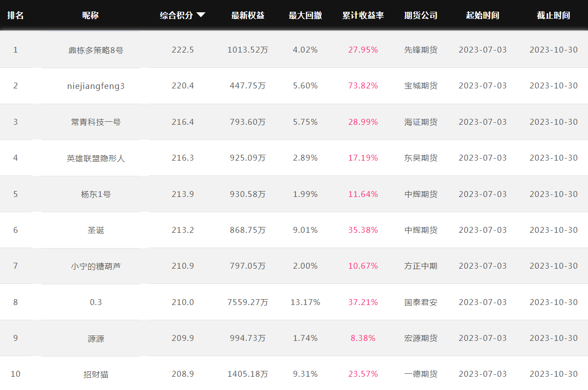Select the 东吴期货 company cell

pos(421,158)
